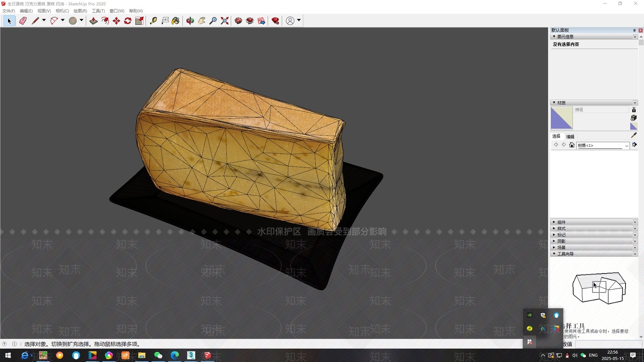
Task: Select the Push/Pull tool
Action: (93, 21)
